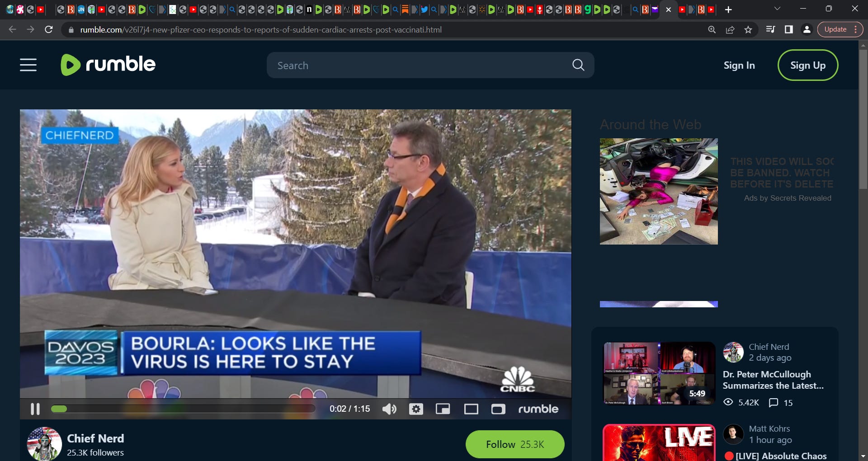868x461 pixels.
Task: Switch to the last YouTube tab
Action: point(711,9)
